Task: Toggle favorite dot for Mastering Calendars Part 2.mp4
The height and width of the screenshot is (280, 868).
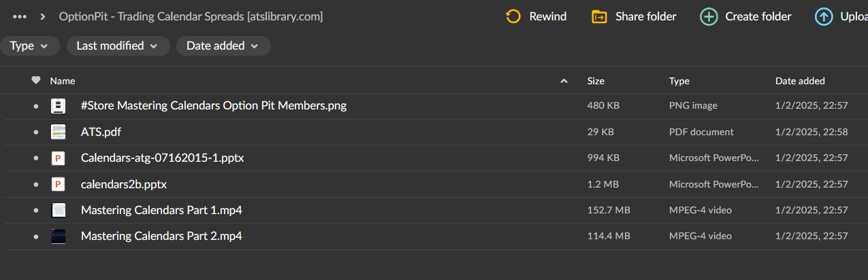Action: [36, 237]
